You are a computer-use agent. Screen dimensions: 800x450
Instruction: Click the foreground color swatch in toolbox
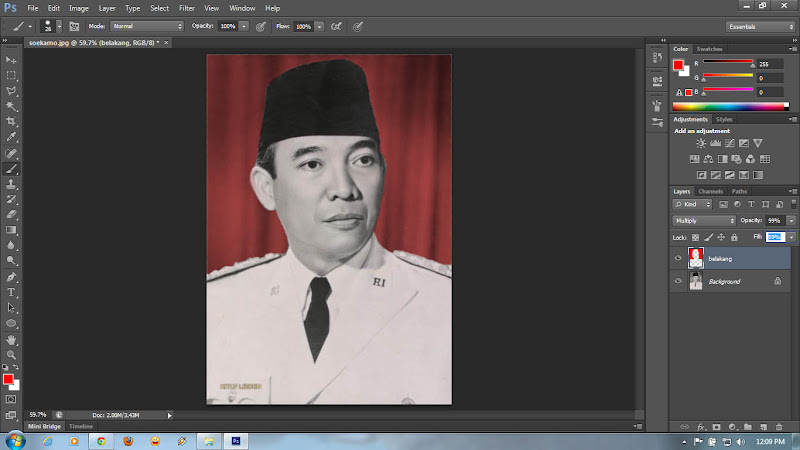tap(8, 379)
